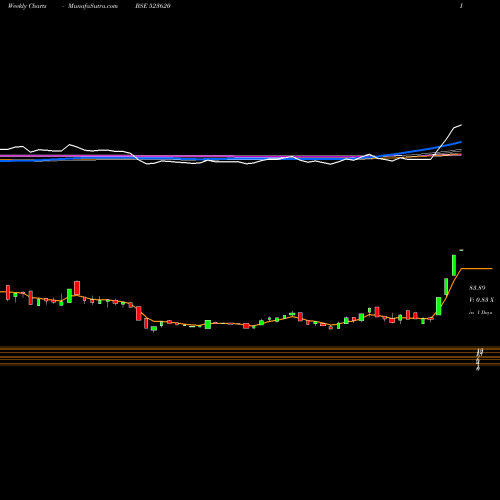Select the "BSE 523620" symbol label

click(153, 6)
